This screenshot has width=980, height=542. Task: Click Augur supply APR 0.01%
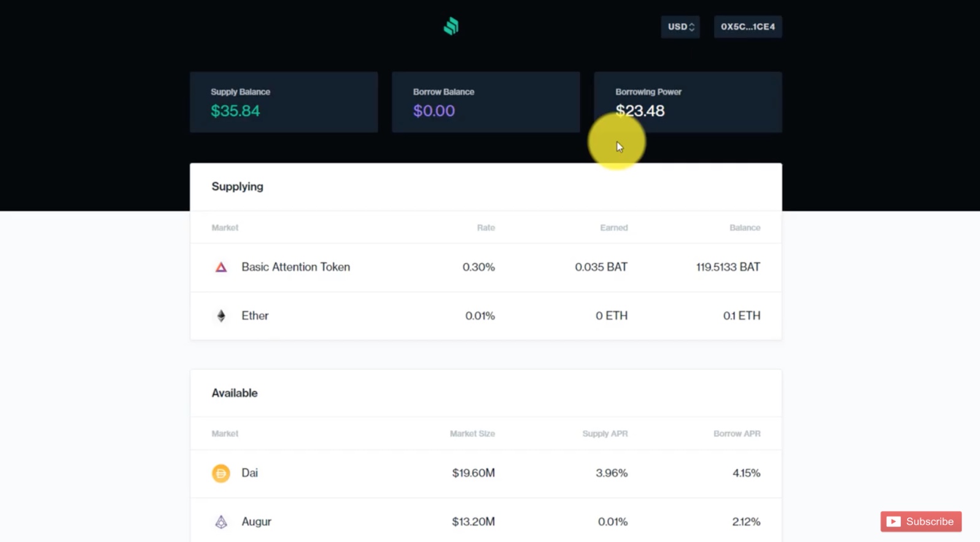tap(613, 522)
